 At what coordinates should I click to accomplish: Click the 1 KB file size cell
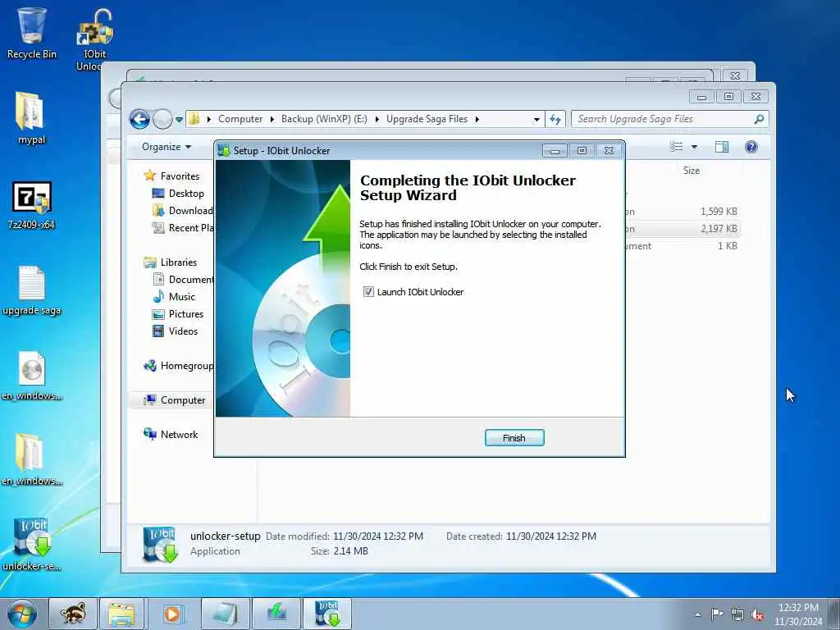point(727,246)
